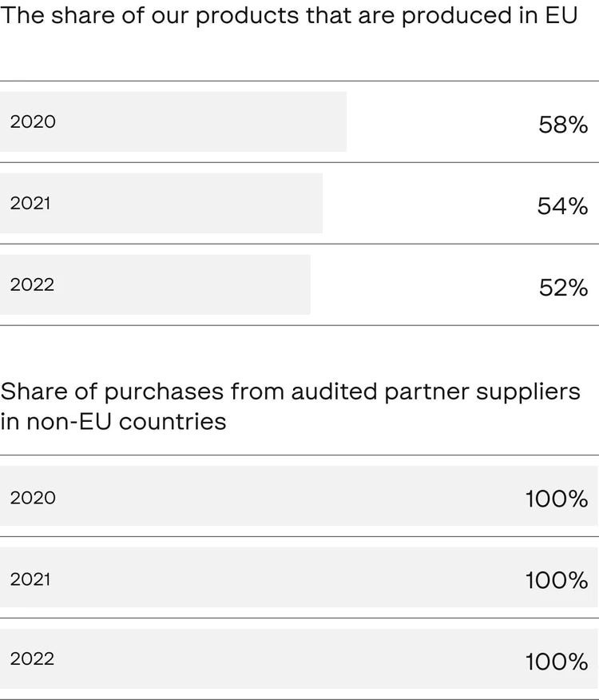Select the 54% value label
This screenshot has height=700, width=599.
(562, 206)
